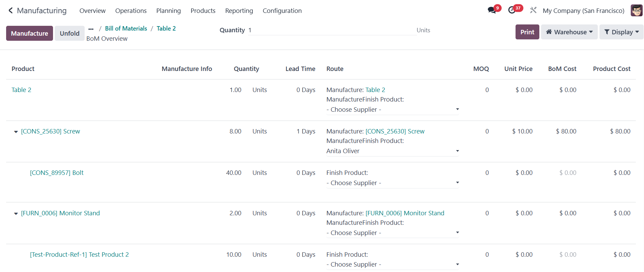Open the Configuration menu
644x272 pixels.
(282, 11)
